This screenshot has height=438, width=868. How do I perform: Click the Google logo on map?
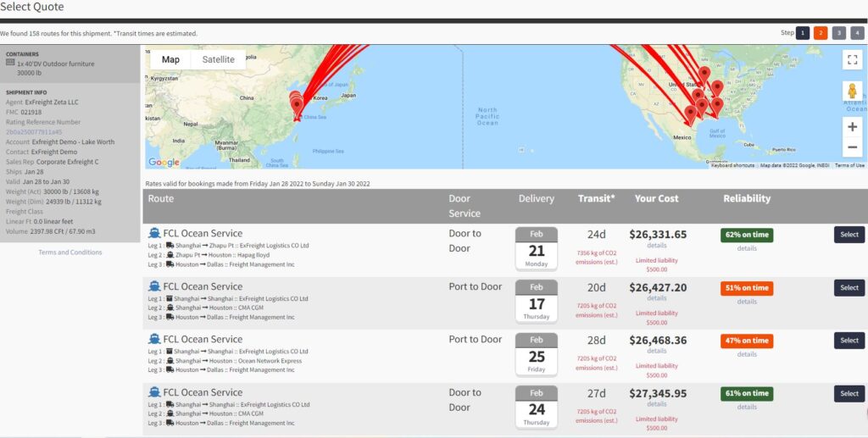(164, 162)
